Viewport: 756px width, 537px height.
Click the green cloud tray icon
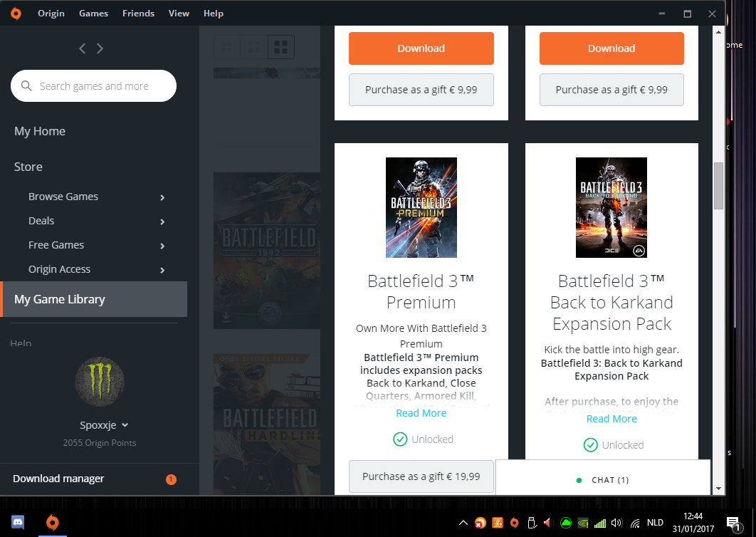point(565,523)
